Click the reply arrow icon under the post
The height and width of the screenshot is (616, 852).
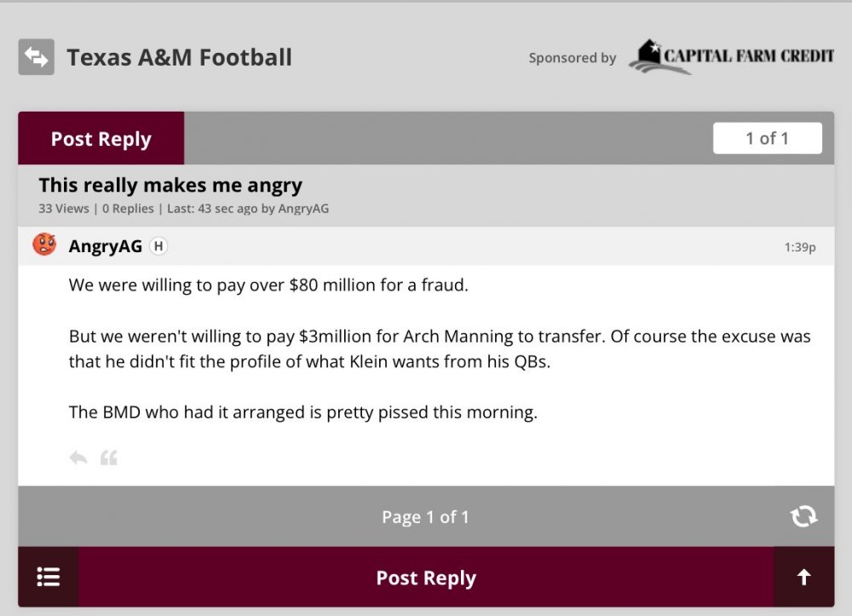tap(78, 458)
